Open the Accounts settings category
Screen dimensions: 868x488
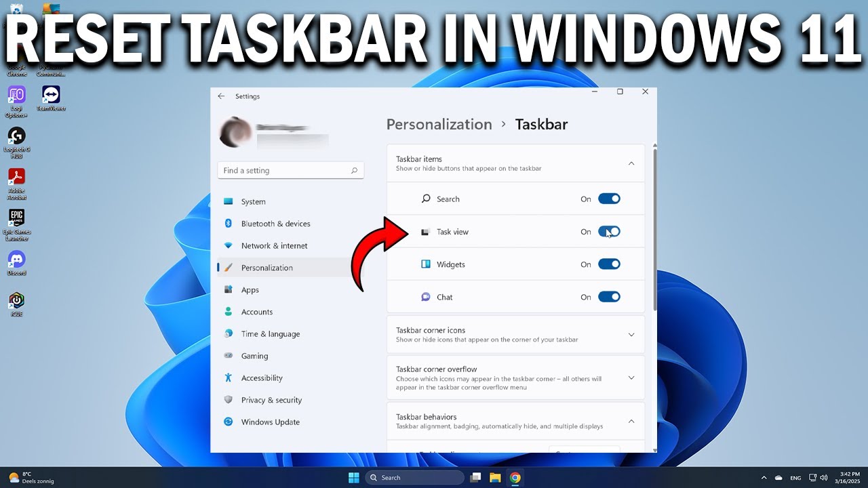pyautogui.click(x=290, y=312)
